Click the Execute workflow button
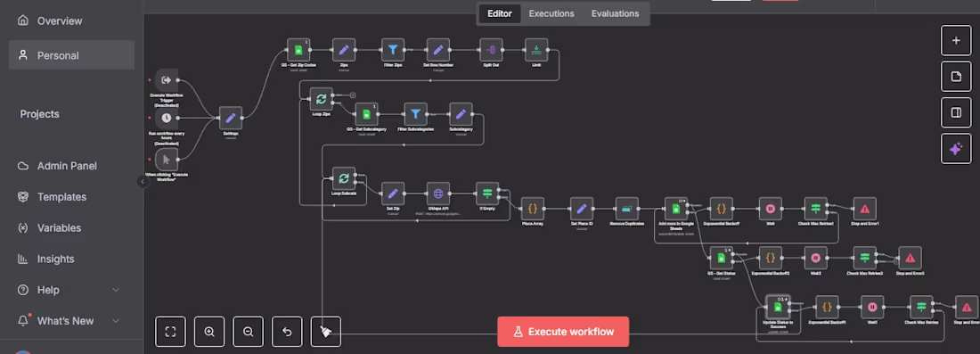Viewport: 980px width, 354px height. point(563,332)
